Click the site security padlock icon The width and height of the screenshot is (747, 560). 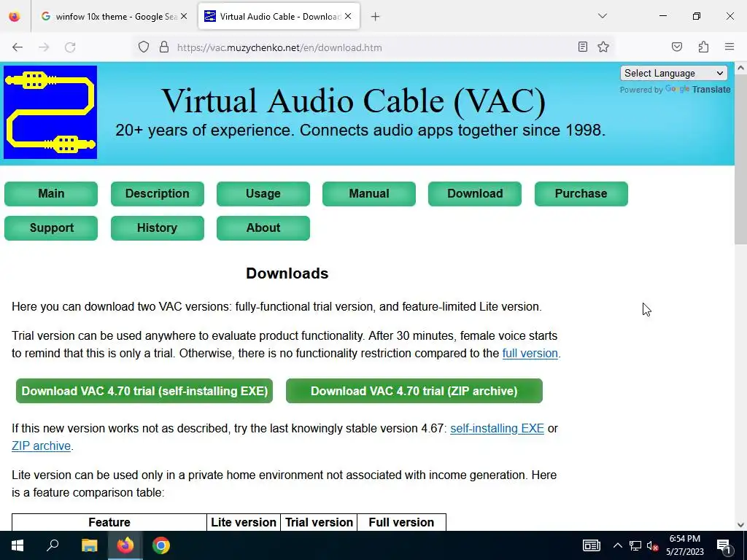pos(164,47)
